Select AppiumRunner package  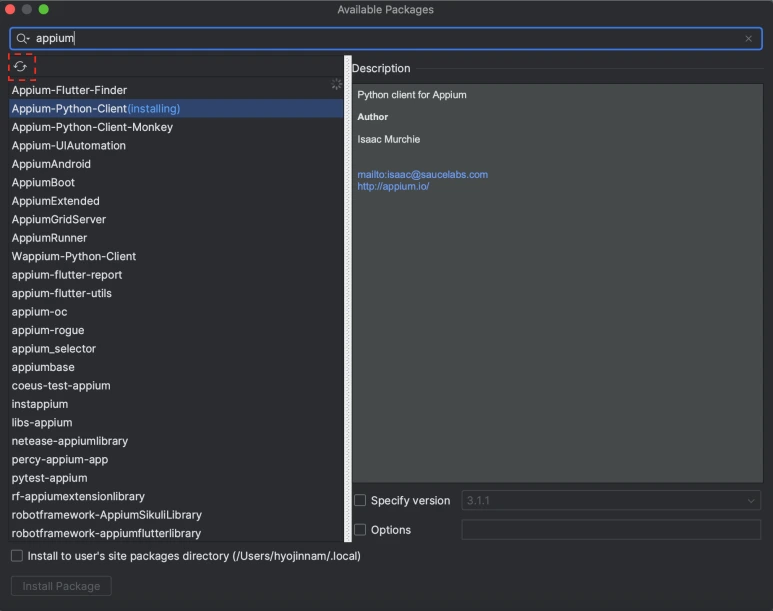176,238
